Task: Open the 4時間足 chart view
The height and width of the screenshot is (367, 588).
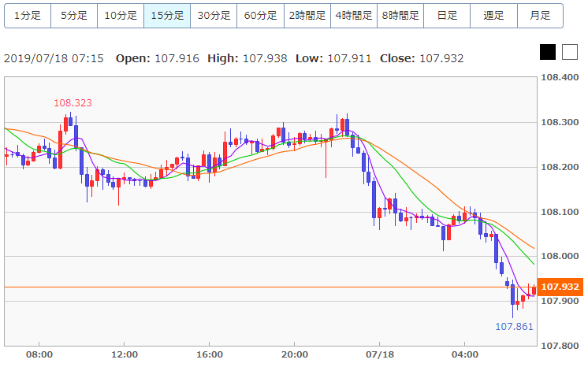Action: [x=354, y=16]
